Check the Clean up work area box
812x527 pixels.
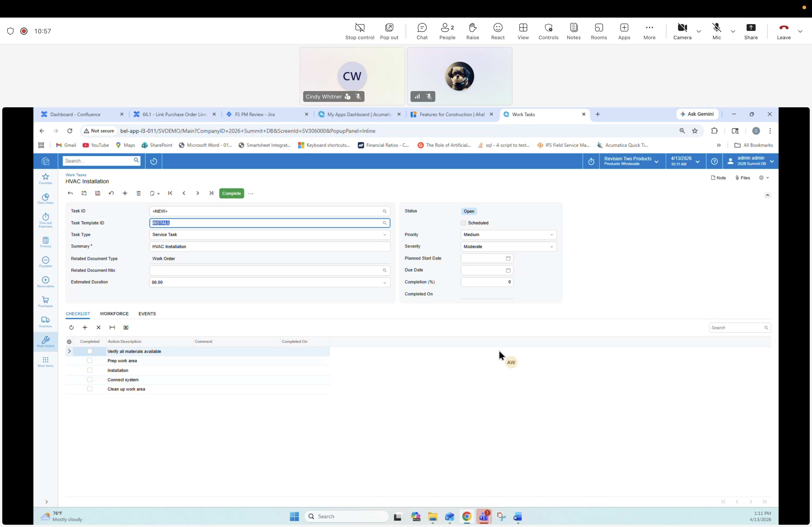click(x=90, y=389)
